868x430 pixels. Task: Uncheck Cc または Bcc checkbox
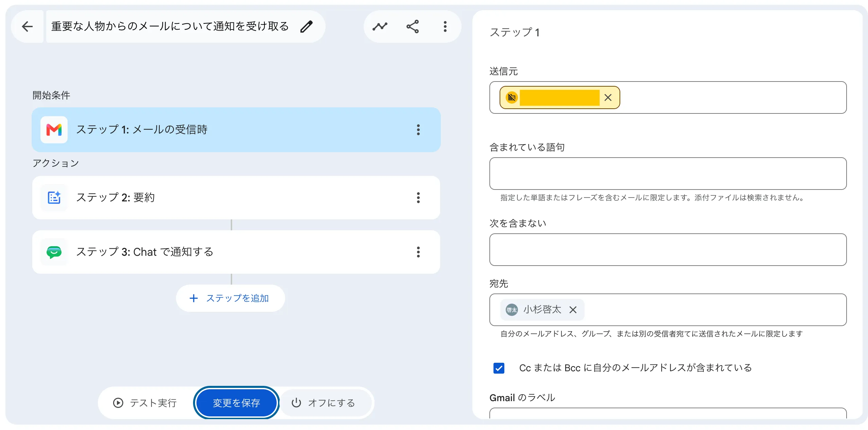pyautogui.click(x=499, y=368)
